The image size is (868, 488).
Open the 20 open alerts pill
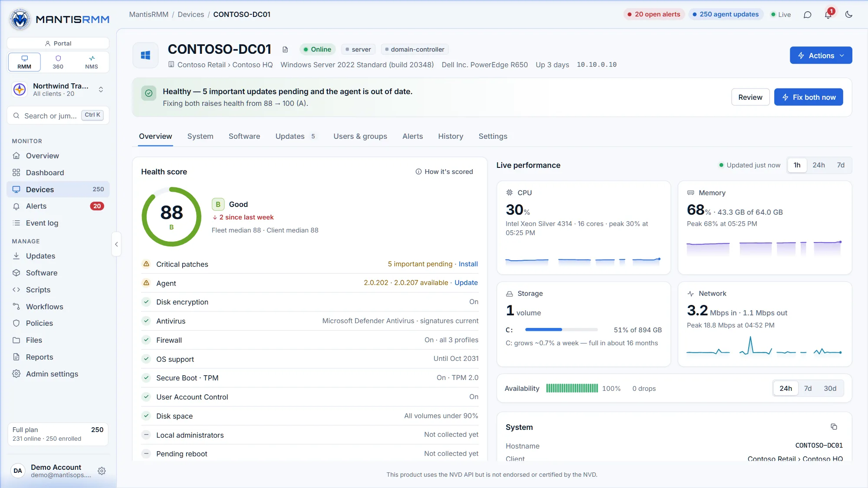click(654, 14)
